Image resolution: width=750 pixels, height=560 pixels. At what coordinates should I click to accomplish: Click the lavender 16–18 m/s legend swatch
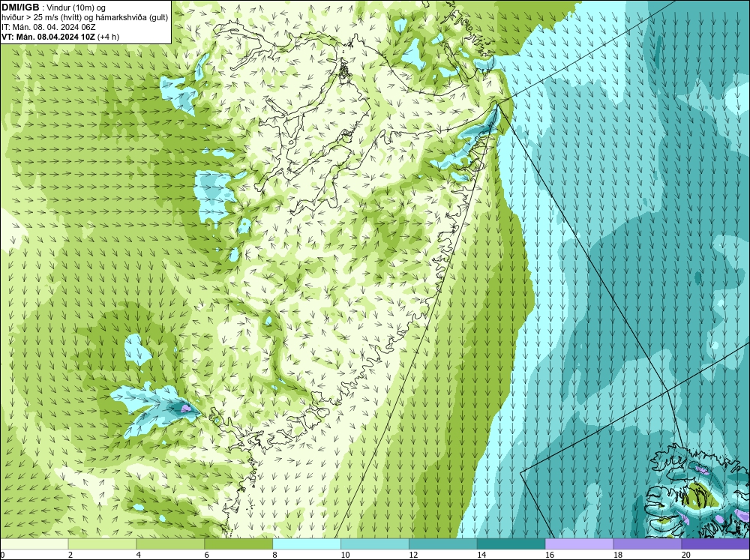pos(579,544)
